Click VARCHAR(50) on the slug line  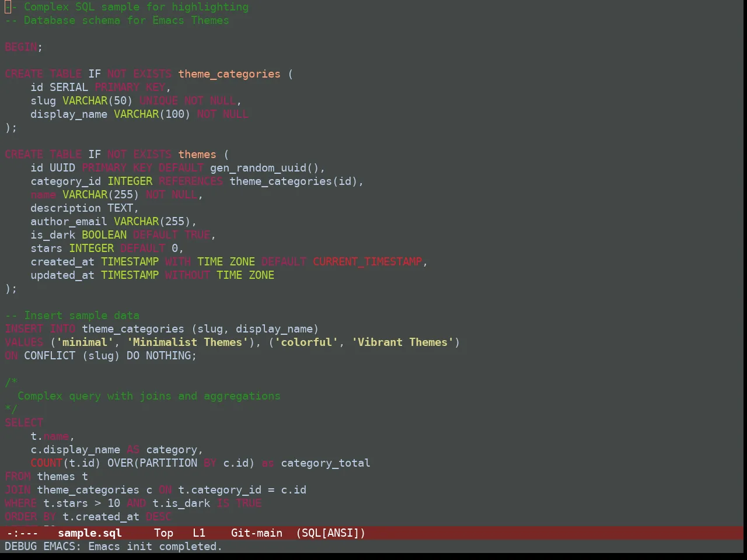click(x=97, y=101)
